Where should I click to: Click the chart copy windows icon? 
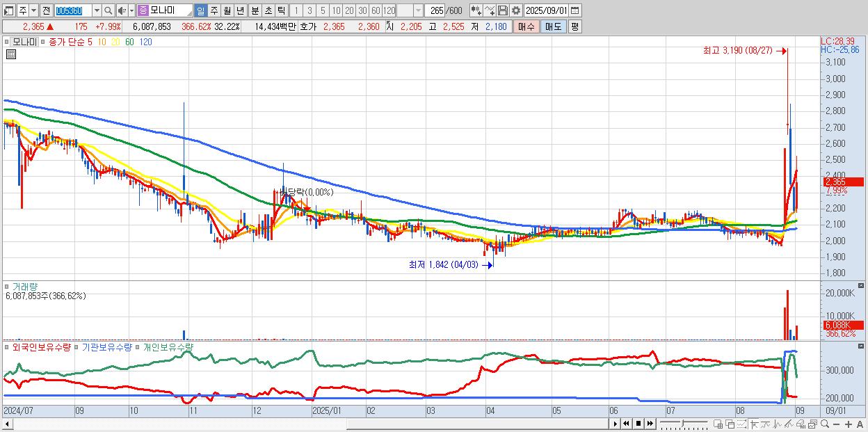[x=813, y=424]
